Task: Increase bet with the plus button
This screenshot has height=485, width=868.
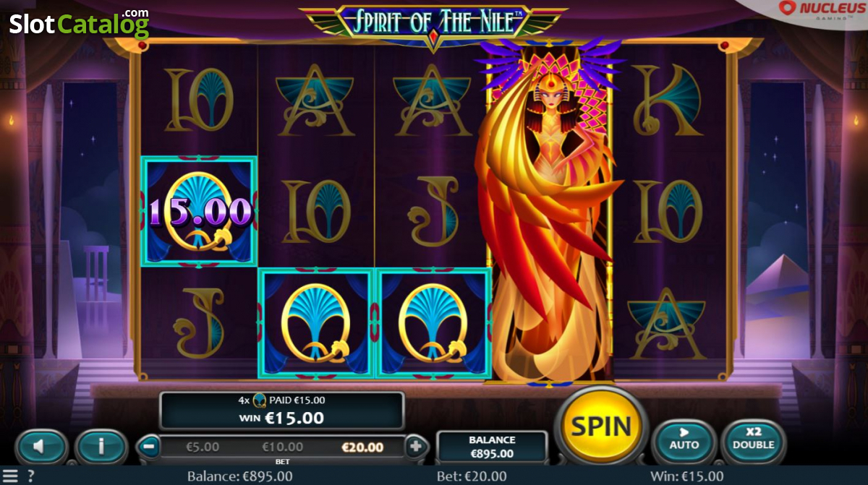Action: 415,447
